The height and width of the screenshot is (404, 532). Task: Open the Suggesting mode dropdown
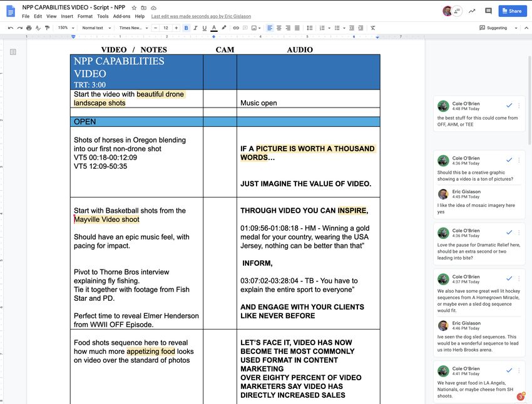point(498,28)
